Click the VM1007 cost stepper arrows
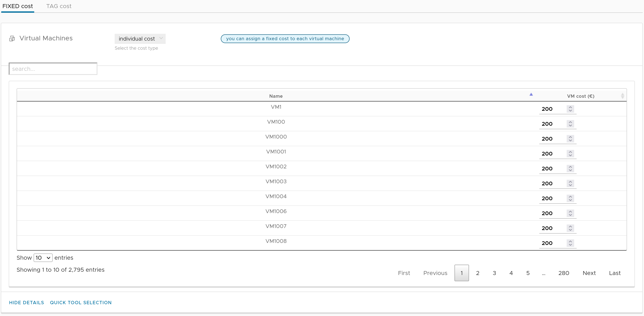 [x=570, y=228]
